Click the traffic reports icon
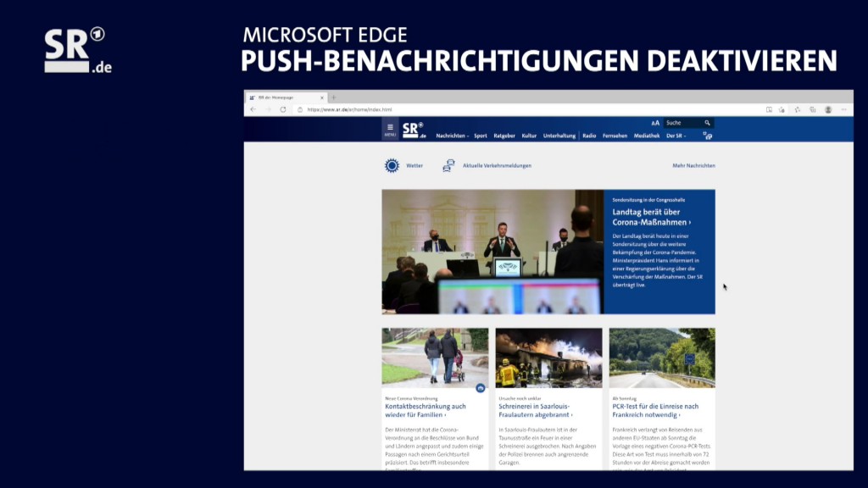 448,165
